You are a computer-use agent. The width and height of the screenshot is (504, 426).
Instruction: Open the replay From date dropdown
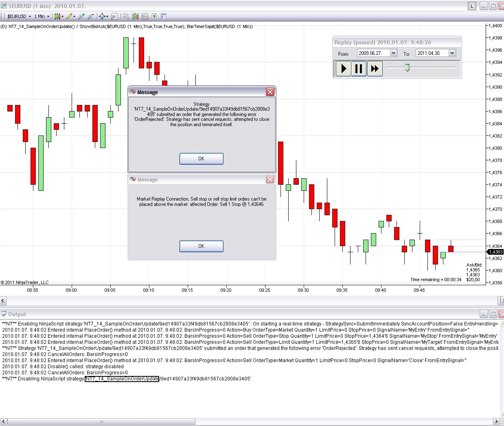pyautogui.click(x=393, y=53)
